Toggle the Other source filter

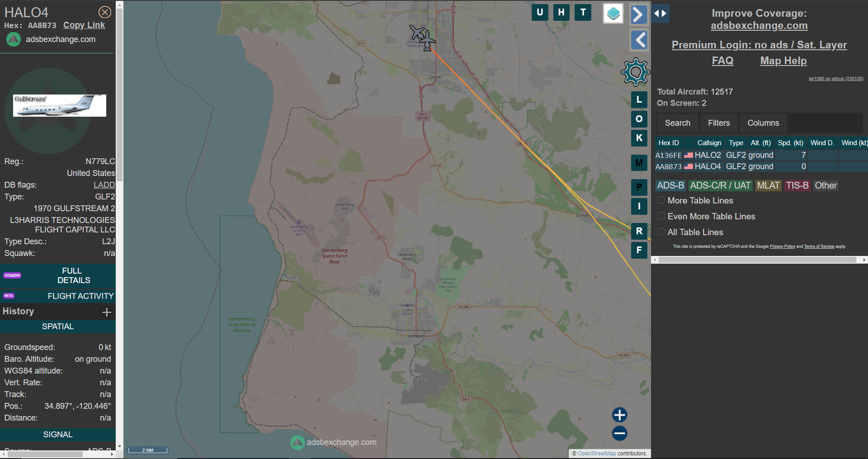pyautogui.click(x=826, y=185)
